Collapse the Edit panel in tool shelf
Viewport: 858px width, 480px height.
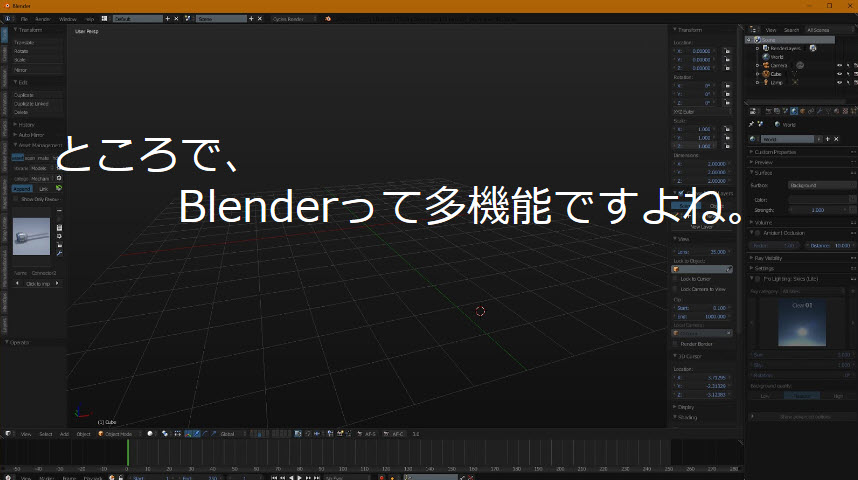21,83
